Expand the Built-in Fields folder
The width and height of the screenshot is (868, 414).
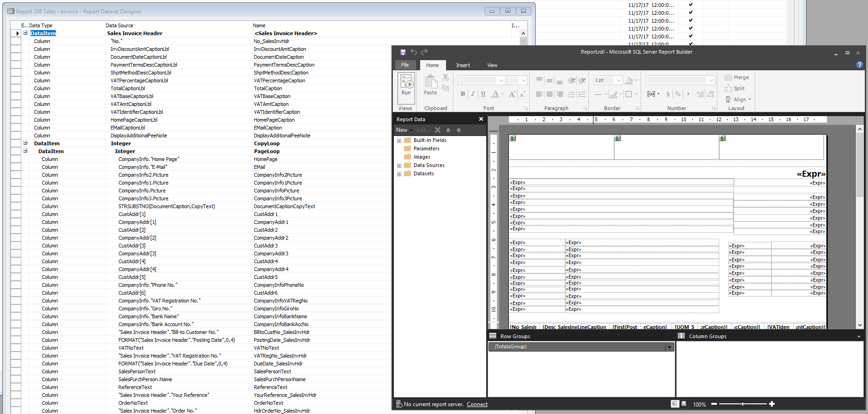(399, 141)
